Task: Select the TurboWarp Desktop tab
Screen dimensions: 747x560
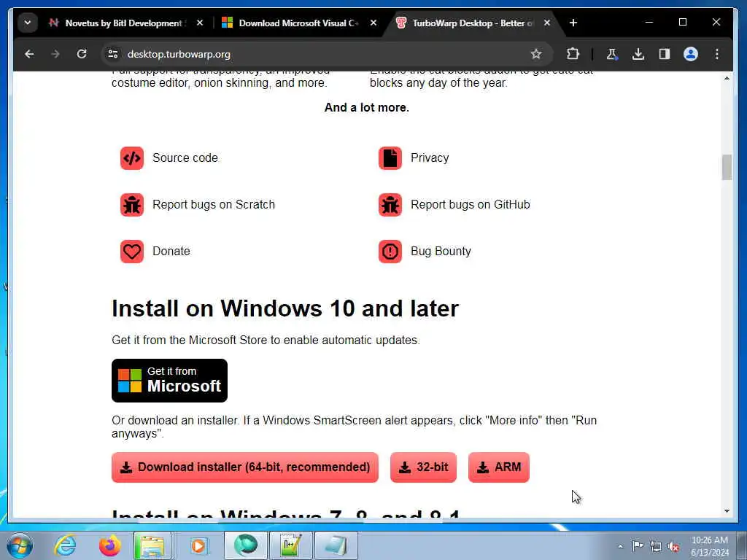Action: coord(472,23)
